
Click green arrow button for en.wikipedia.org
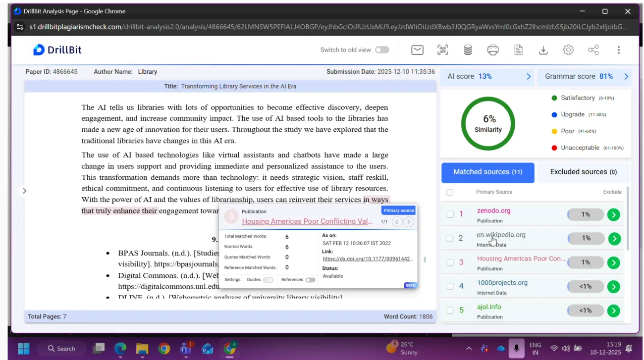click(614, 239)
